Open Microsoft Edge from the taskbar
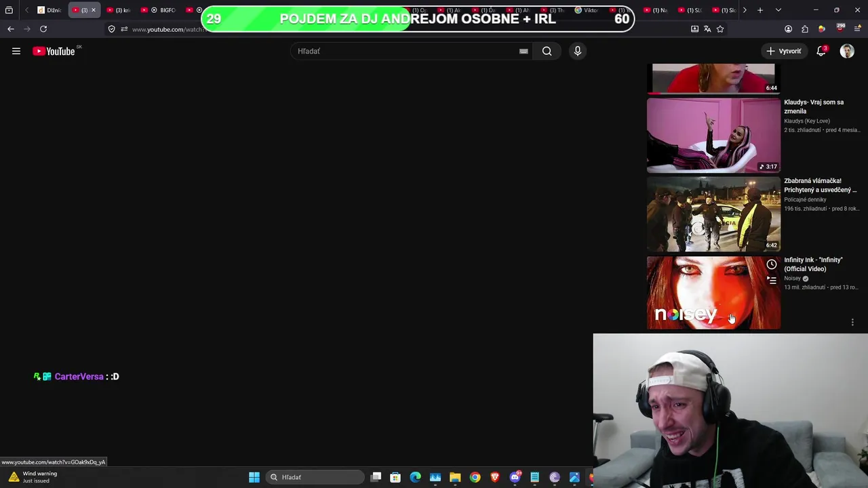This screenshot has width=868, height=488. click(416, 477)
